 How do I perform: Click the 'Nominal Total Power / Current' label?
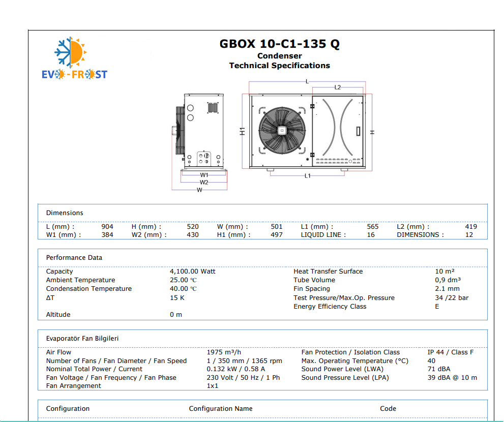click(94, 369)
